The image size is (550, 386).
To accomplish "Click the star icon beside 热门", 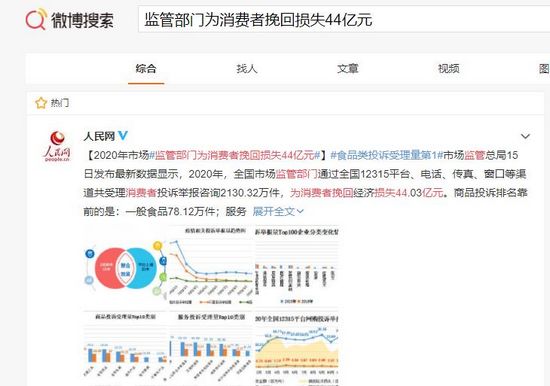I will (x=41, y=103).
